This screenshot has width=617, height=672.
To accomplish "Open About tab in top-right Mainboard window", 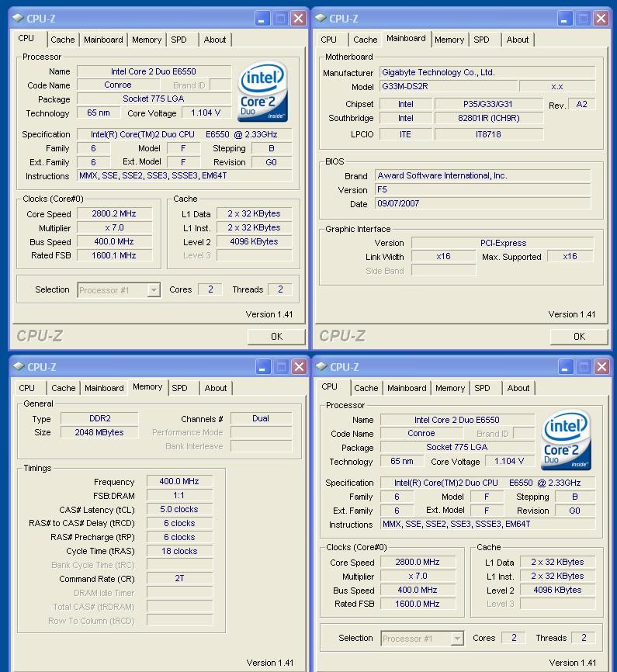I will pyautogui.click(x=518, y=40).
